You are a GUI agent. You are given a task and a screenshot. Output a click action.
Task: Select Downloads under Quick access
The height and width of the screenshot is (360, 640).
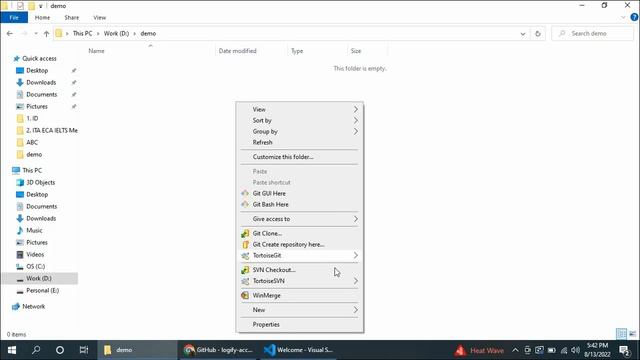pos(41,82)
